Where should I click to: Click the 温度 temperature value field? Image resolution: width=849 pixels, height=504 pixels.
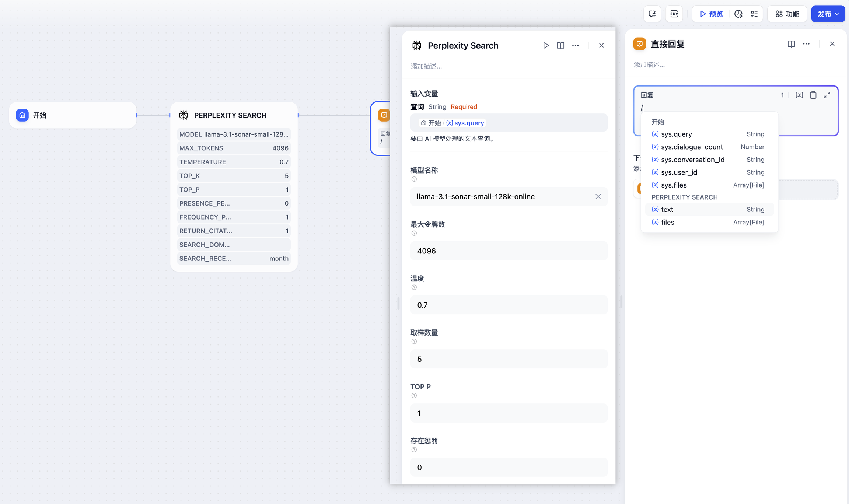[509, 305]
